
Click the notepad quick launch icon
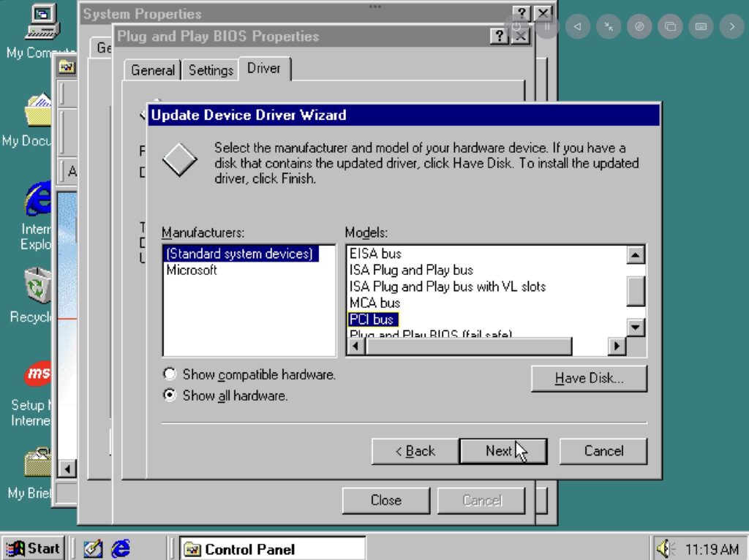tap(93, 548)
